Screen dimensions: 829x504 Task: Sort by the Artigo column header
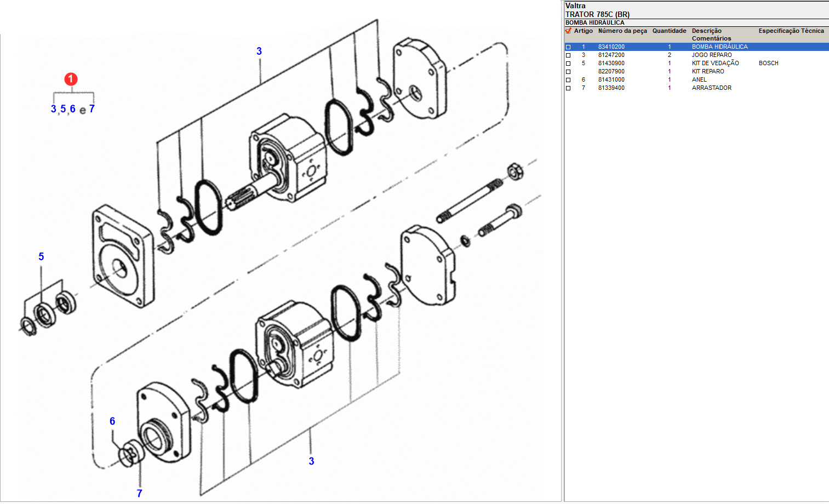click(x=583, y=31)
